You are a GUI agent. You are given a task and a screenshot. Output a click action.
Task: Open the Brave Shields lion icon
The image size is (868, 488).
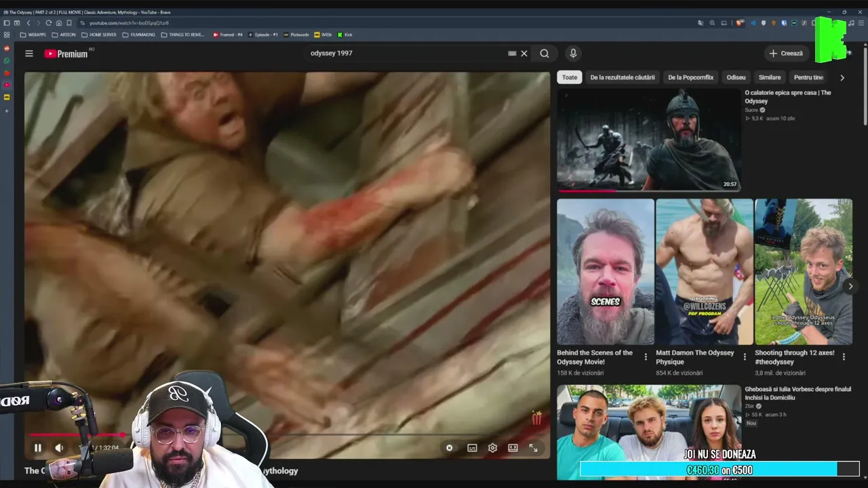pyautogui.click(x=741, y=23)
